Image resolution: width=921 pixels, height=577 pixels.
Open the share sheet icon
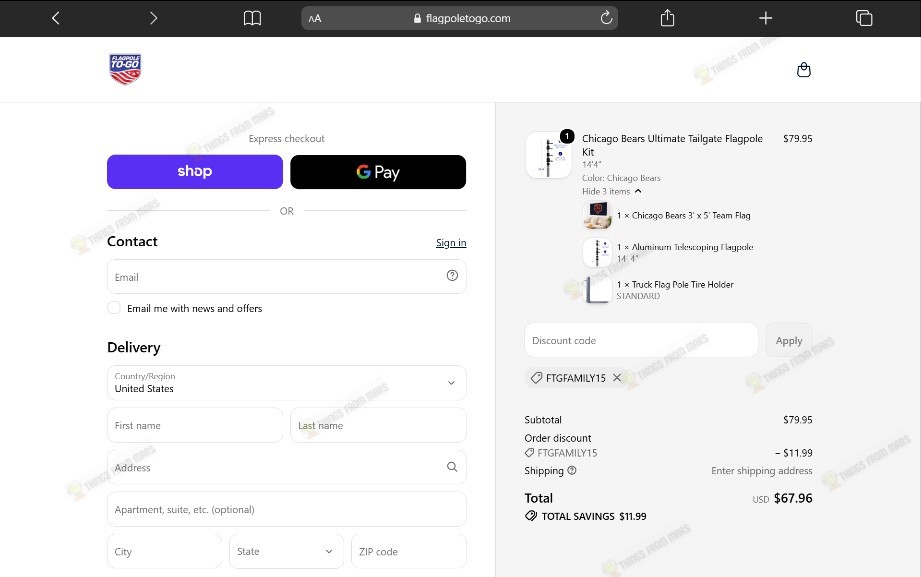667,18
